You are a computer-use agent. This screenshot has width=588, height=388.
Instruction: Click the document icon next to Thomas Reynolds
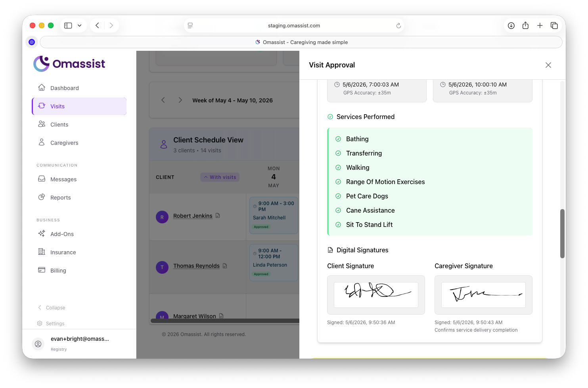[225, 266]
